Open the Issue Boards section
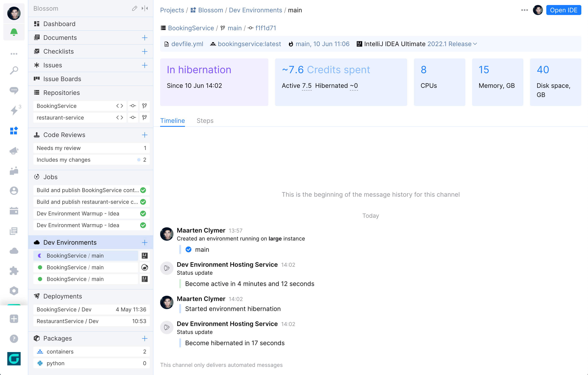This screenshot has width=588, height=375. point(62,79)
